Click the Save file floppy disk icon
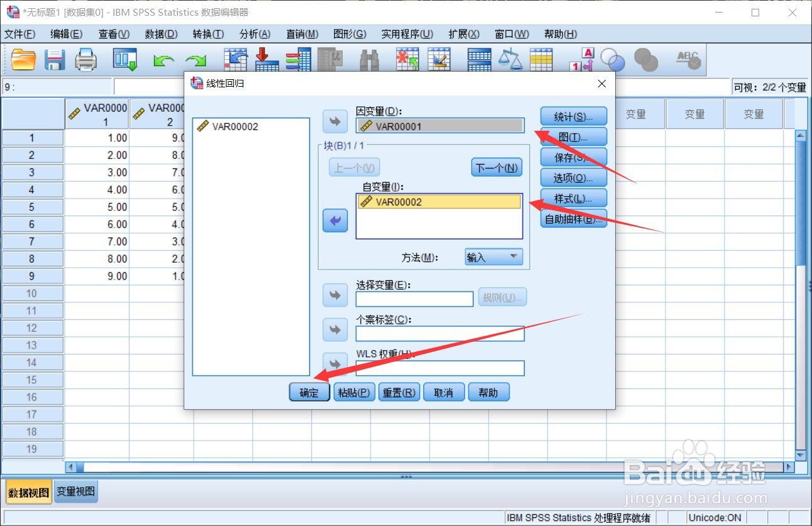The width and height of the screenshot is (812, 526). pos(55,60)
